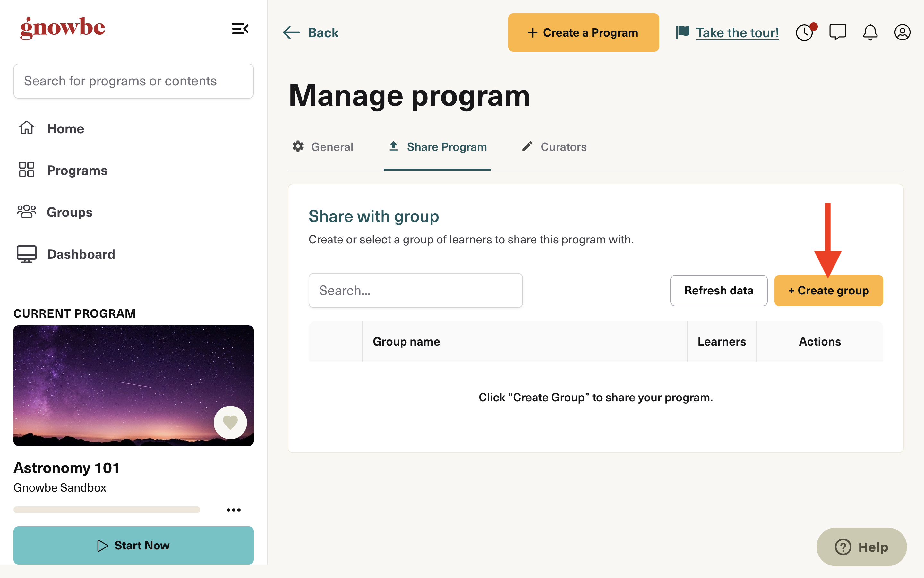Open the chat messages icon
This screenshot has height=578, width=924.
tap(838, 32)
